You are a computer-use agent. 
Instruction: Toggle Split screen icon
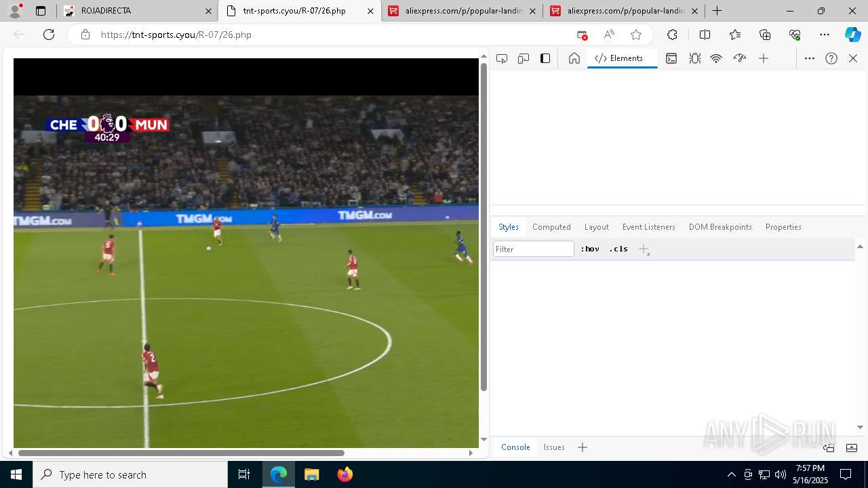pyautogui.click(x=705, y=35)
